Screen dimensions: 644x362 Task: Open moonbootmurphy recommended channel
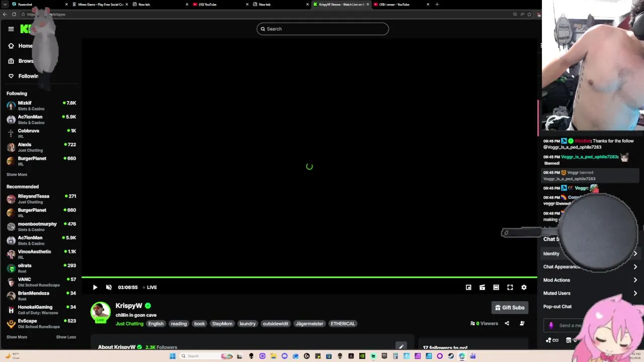(41, 227)
